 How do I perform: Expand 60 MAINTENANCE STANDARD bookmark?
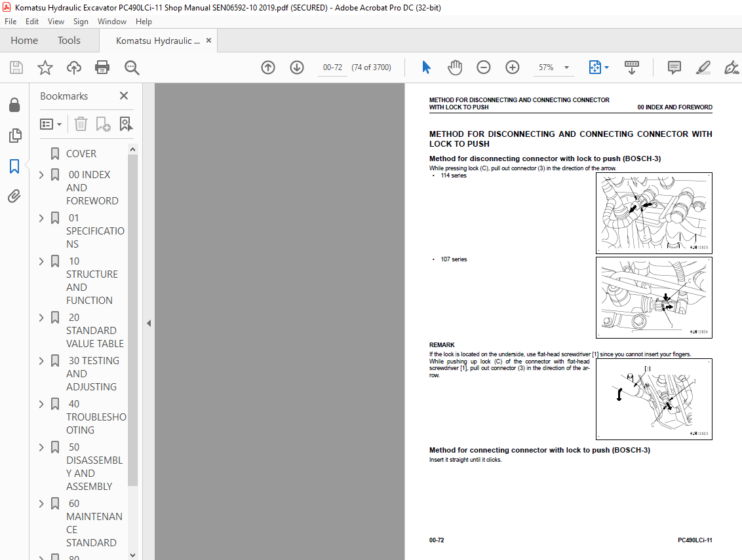[42, 504]
